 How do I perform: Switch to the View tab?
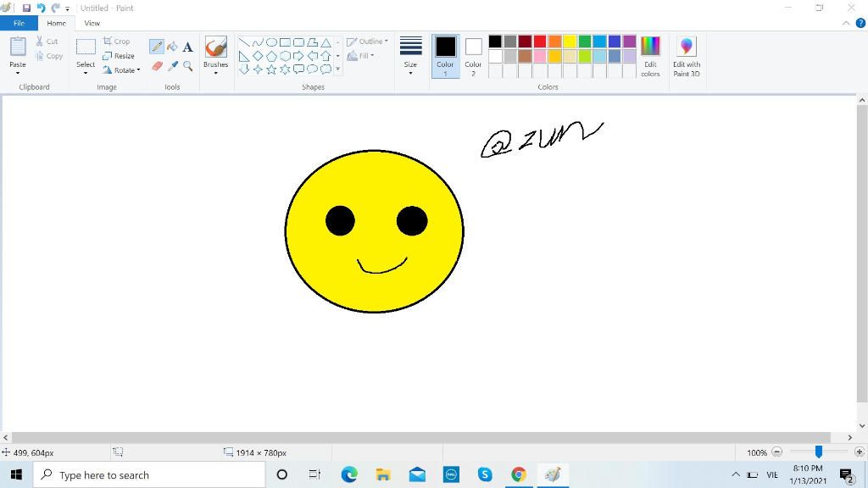92,23
